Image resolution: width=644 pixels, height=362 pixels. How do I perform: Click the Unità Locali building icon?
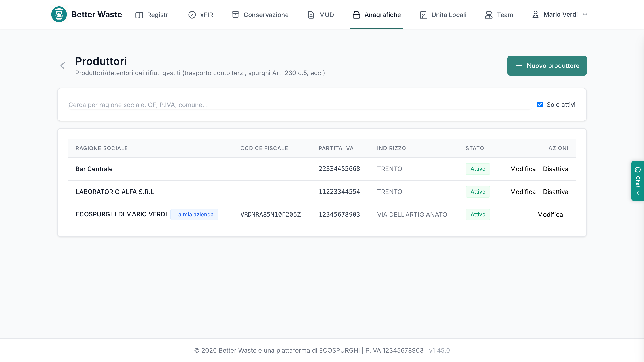click(x=423, y=15)
